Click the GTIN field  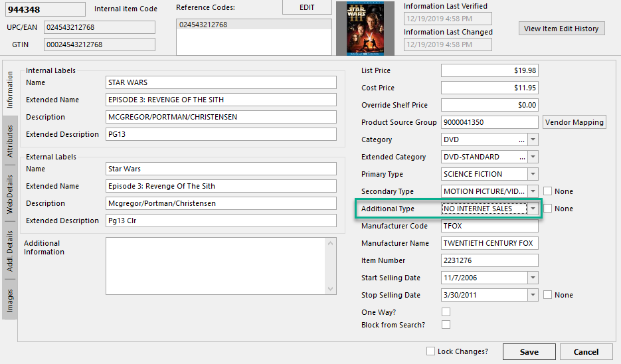100,45
